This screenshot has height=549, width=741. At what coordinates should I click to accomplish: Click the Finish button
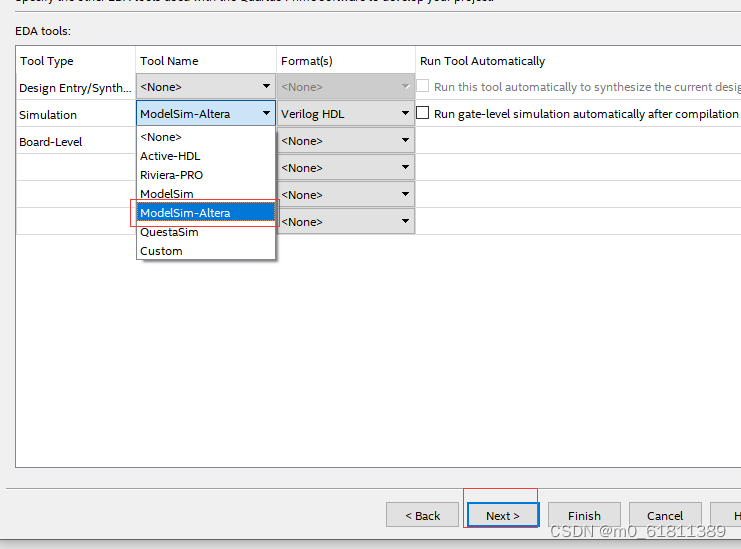[x=584, y=515]
